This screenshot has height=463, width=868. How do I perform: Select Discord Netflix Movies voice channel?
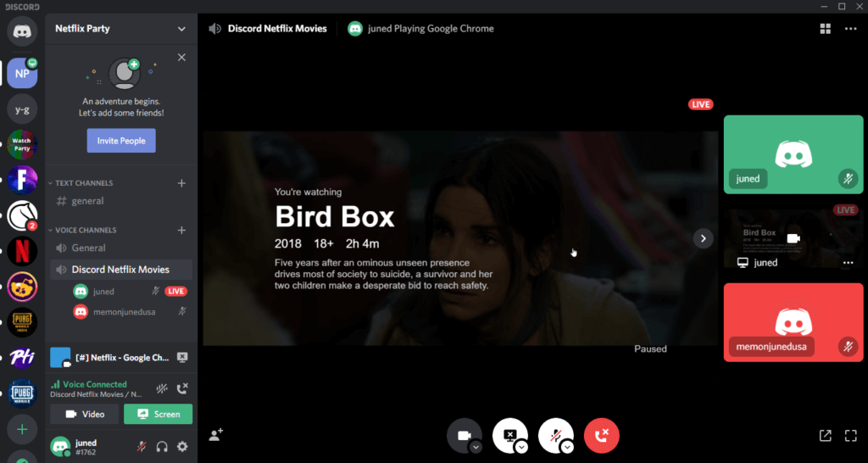point(121,270)
